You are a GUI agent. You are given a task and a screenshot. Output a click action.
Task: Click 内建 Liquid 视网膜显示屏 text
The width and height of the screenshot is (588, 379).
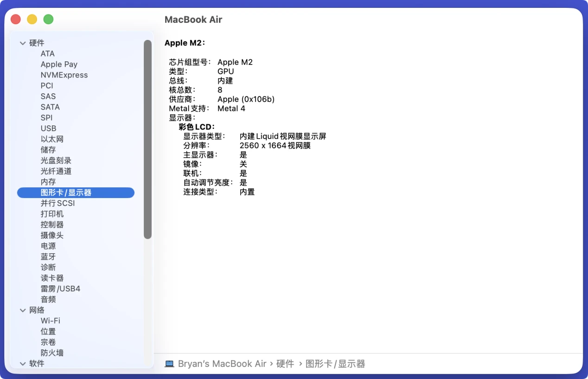tap(283, 136)
